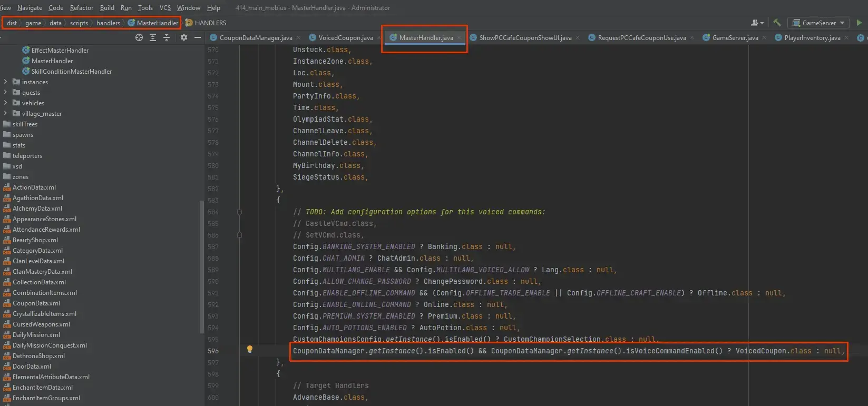This screenshot has width=868, height=406.
Task: Select DailyMissionConquest.xml file
Action: tap(50, 345)
